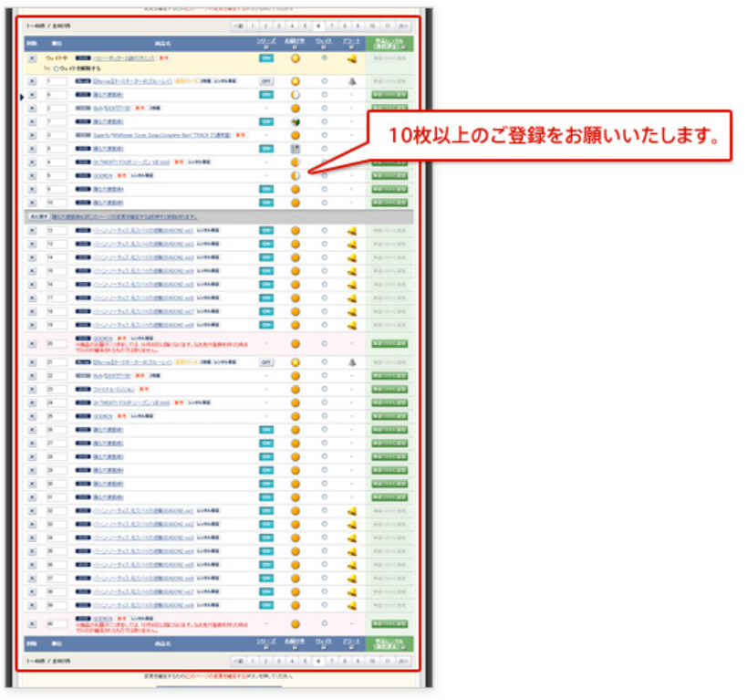
Task: Click the green add-to-list button on rank 20 row
Action: pos(389,343)
